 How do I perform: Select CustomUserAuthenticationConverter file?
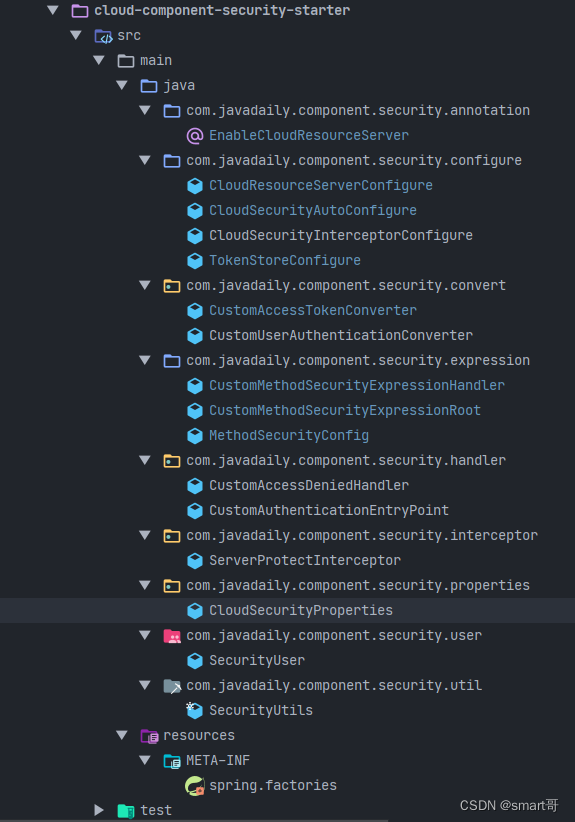[341, 336]
